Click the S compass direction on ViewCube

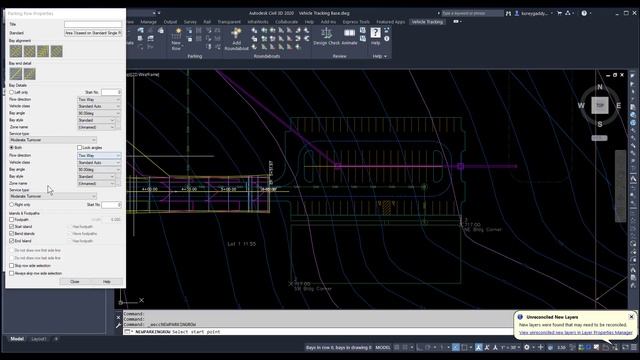coord(600,124)
